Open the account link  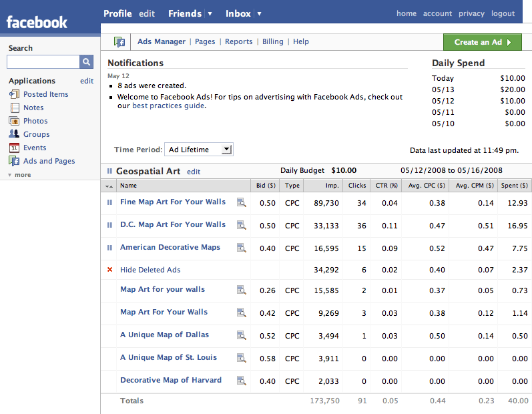(437, 13)
